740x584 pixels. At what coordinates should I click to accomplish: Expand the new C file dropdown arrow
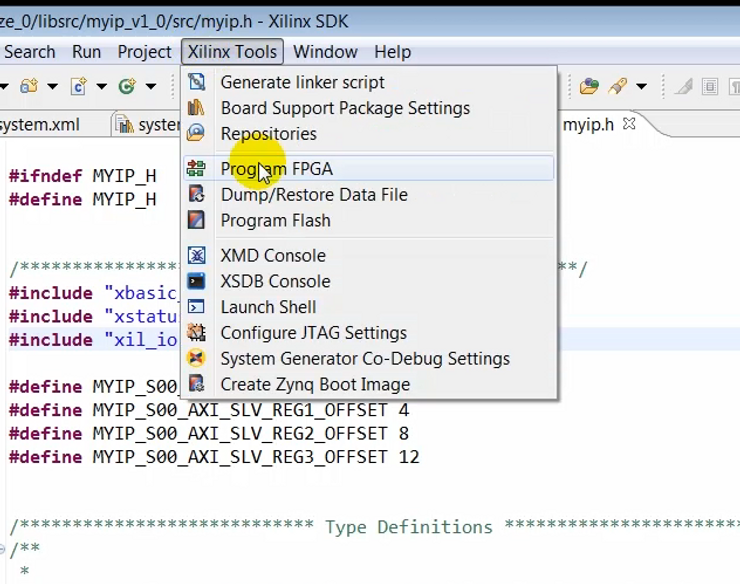tap(101, 86)
